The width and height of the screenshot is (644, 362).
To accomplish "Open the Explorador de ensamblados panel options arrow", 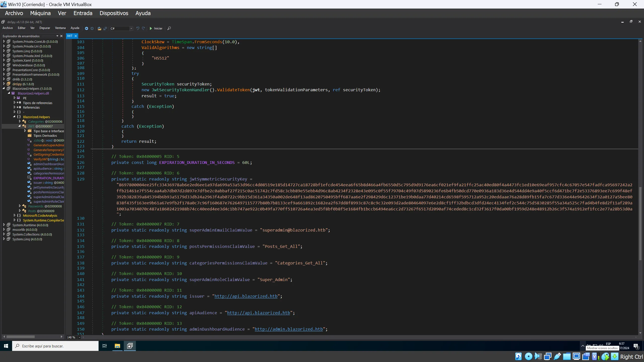I will tap(57, 36).
